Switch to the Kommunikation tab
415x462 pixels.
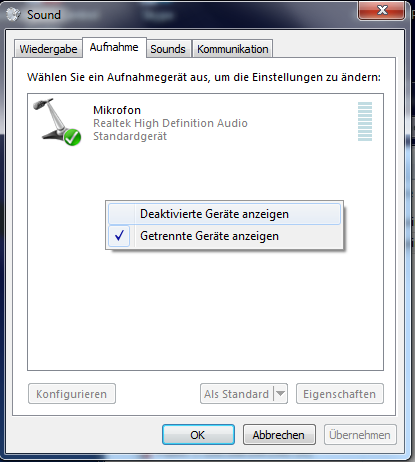[x=233, y=49]
